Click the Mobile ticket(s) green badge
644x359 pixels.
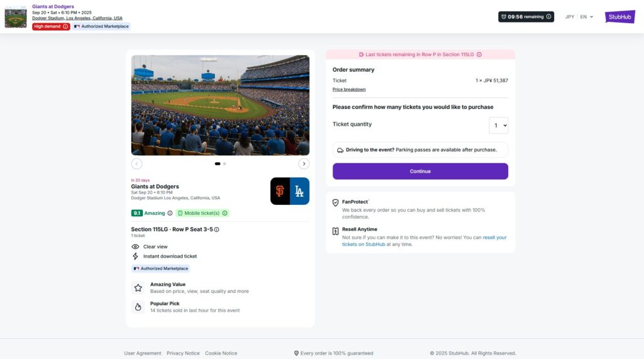tap(202, 213)
